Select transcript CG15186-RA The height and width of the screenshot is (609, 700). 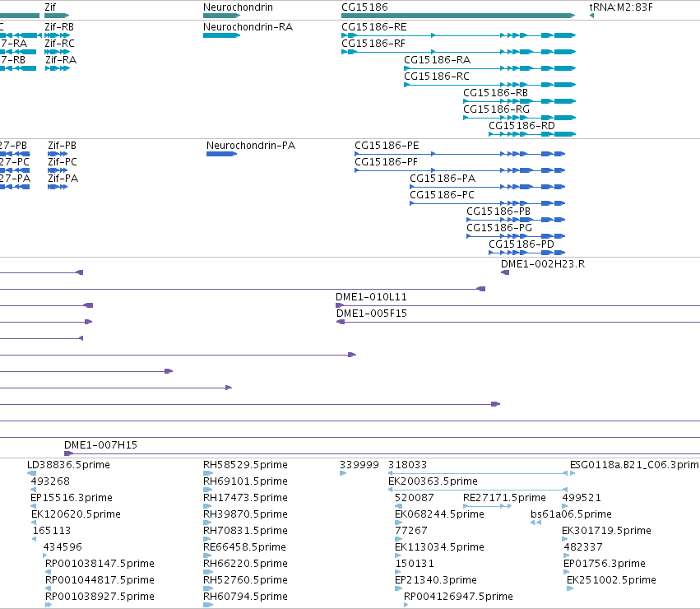(437, 60)
